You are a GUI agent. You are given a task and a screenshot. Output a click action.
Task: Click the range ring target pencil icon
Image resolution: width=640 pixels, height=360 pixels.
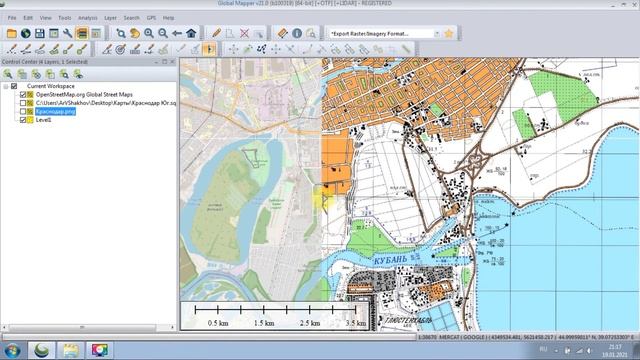(x=120, y=49)
